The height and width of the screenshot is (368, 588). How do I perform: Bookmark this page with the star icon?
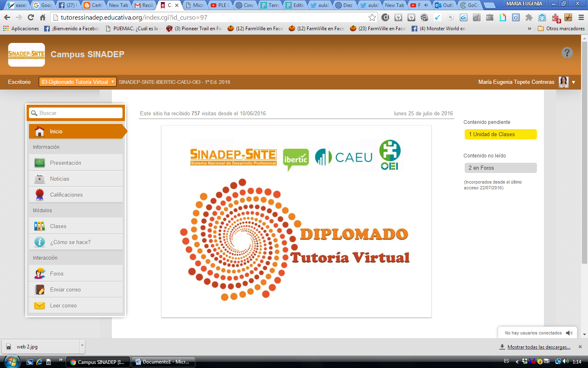tap(372, 17)
